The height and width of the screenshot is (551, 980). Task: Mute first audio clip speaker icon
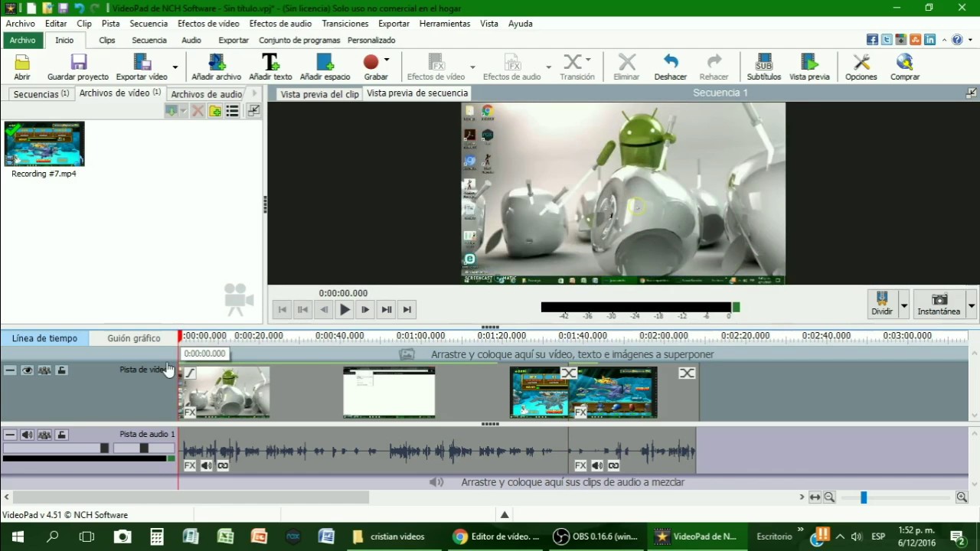pyautogui.click(x=207, y=465)
